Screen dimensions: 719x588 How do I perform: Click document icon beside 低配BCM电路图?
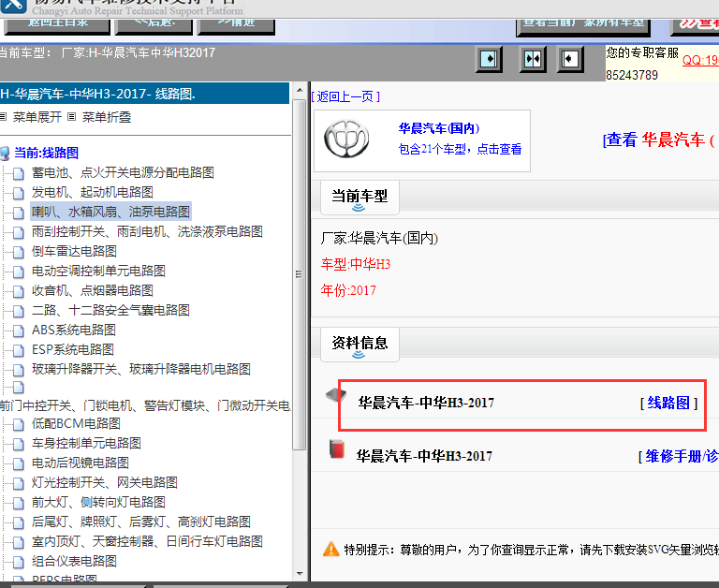[19, 424]
